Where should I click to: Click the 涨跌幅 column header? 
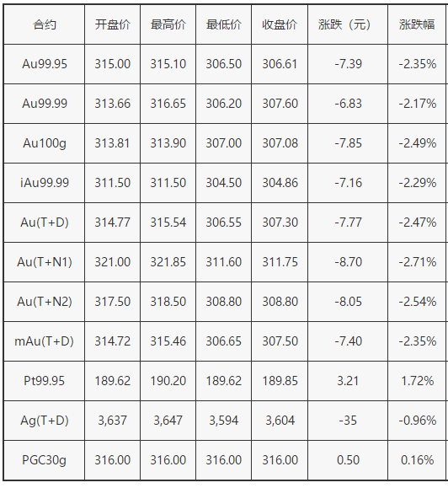417,24
